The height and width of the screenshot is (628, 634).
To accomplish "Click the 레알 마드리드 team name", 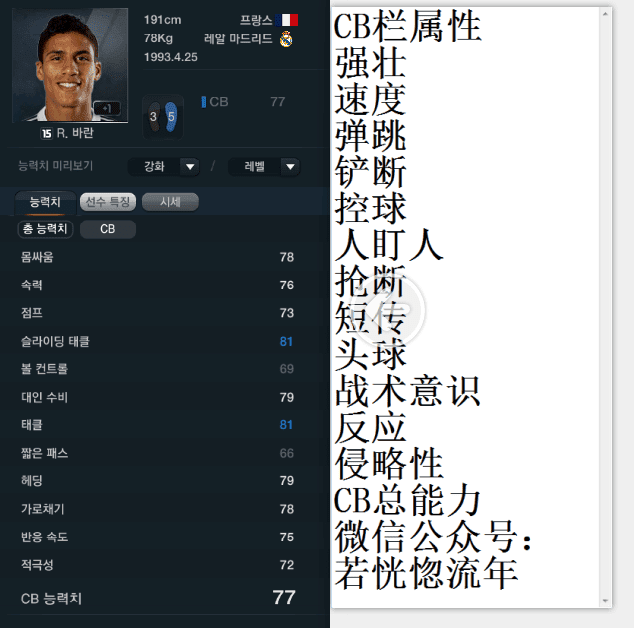I will (238, 39).
